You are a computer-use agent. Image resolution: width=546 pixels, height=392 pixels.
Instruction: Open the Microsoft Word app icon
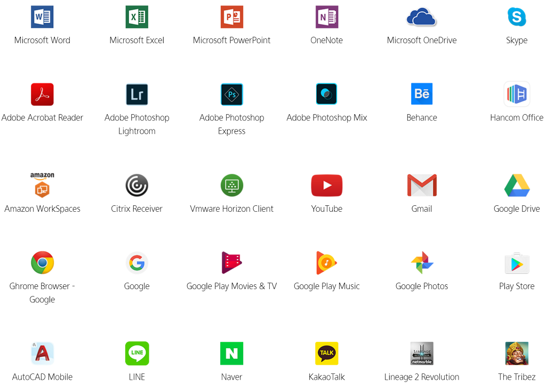pyautogui.click(x=42, y=17)
